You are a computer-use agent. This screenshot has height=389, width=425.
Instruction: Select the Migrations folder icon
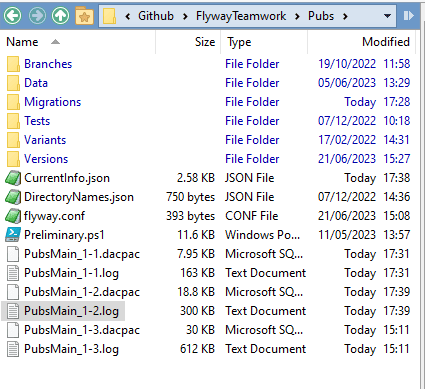(13, 102)
